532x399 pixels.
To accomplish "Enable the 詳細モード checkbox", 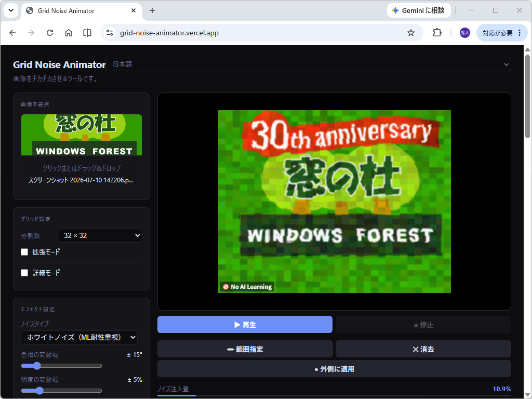I will (24, 273).
